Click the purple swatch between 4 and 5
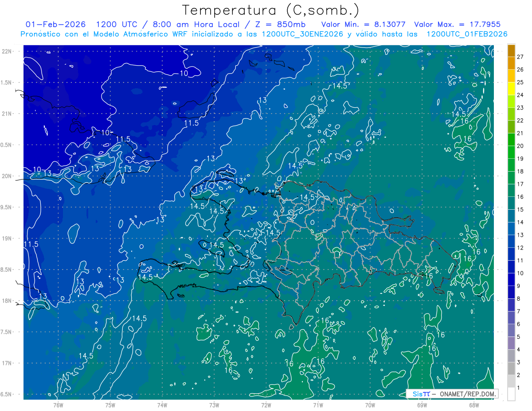 tap(511, 343)
